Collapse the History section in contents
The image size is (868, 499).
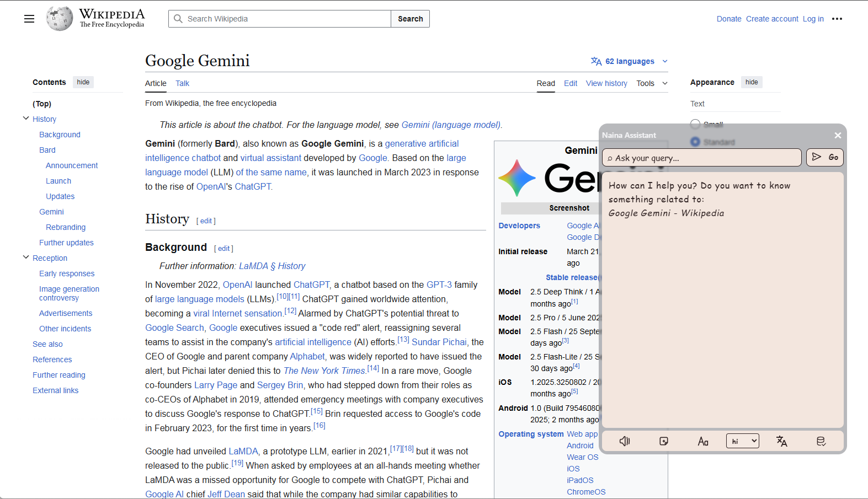pyautogui.click(x=26, y=119)
